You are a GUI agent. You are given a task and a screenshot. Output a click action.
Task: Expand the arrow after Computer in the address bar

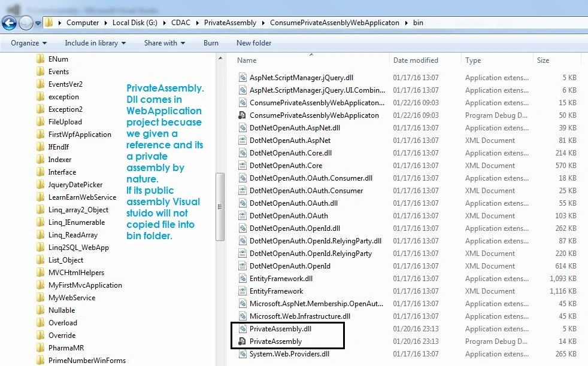106,23
